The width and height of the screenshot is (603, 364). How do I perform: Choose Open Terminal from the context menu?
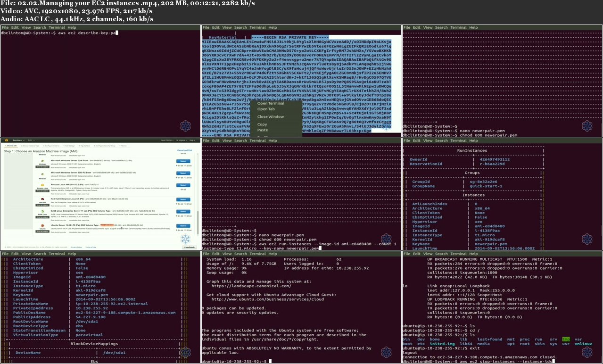tap(271, 103)
